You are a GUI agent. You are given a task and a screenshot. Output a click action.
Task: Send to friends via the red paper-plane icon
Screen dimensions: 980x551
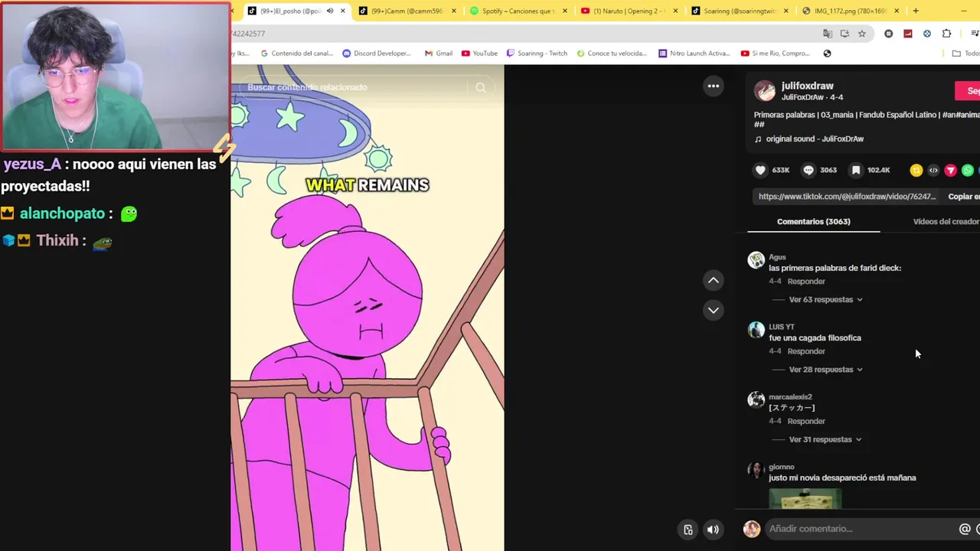click(951, 171)
